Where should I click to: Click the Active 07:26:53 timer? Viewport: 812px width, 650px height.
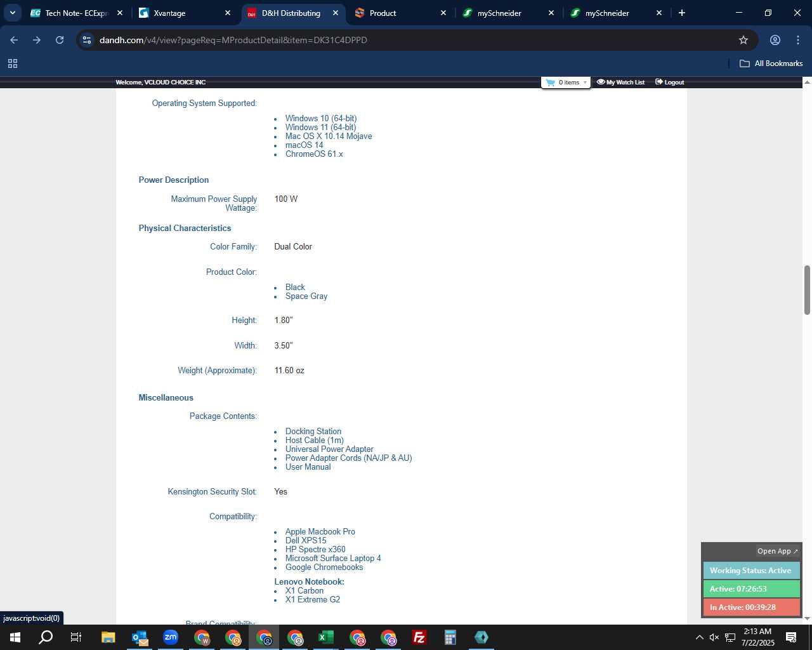tap(751, 589)
